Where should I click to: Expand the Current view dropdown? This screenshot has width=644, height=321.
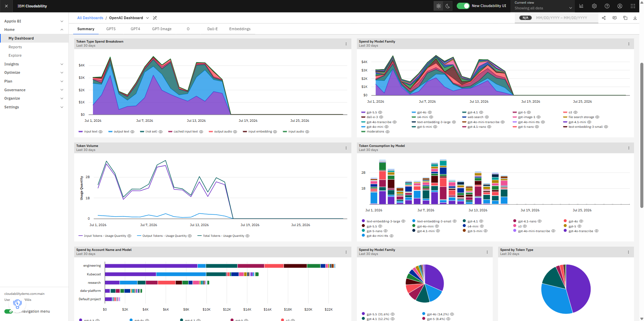(544, 6)
